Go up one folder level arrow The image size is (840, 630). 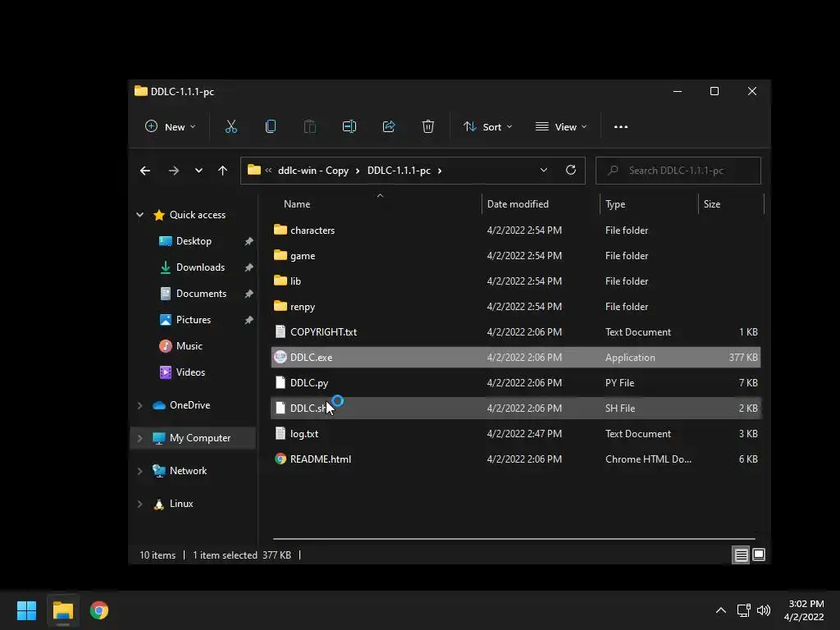coord(223,171)
